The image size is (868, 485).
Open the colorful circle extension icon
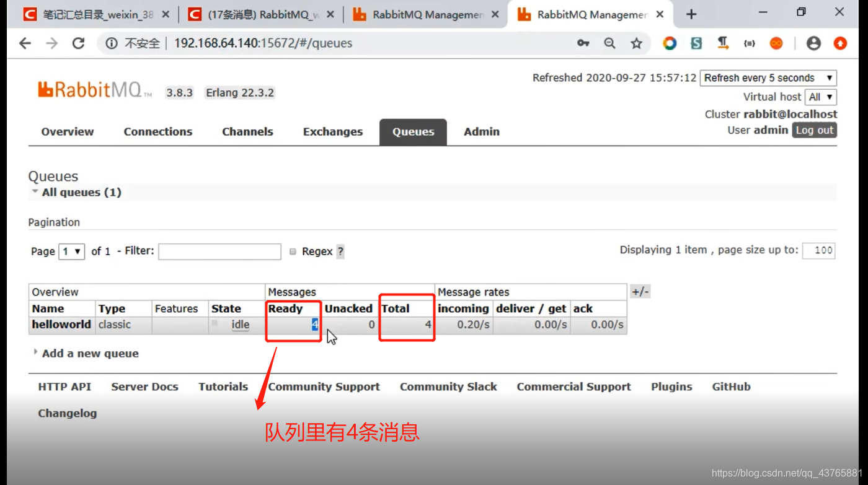click(x=670, y=43)
